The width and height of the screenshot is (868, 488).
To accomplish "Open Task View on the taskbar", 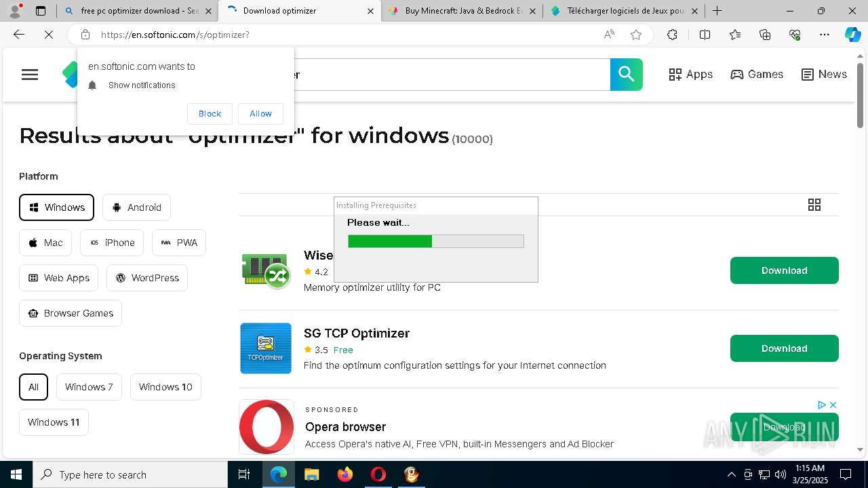I will point(244,474).
